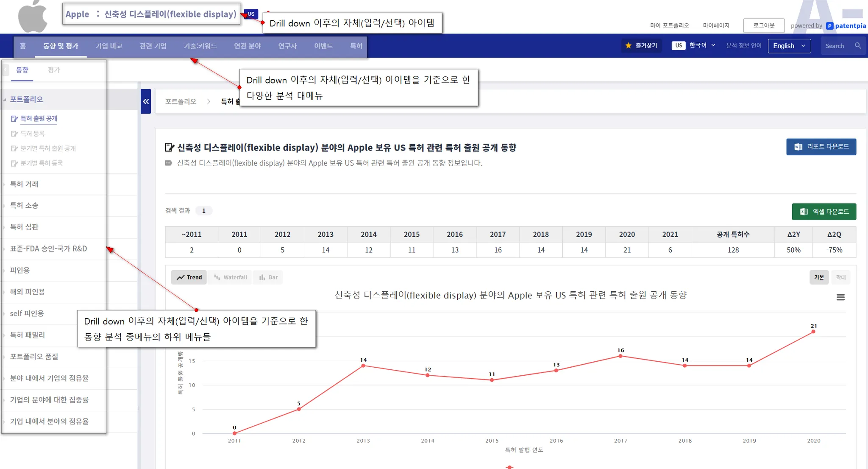Expand the 특허 거래 sidebar section

click(24, 184)
